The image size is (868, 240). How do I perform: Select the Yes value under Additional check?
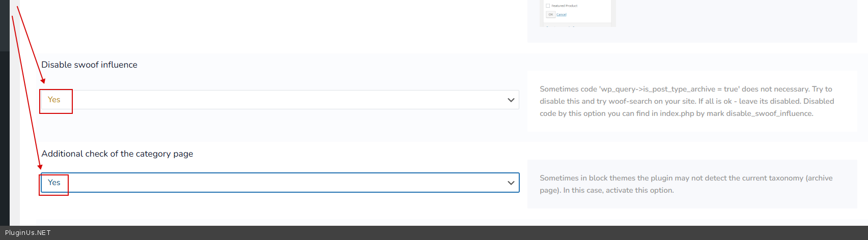pos(54,183)
